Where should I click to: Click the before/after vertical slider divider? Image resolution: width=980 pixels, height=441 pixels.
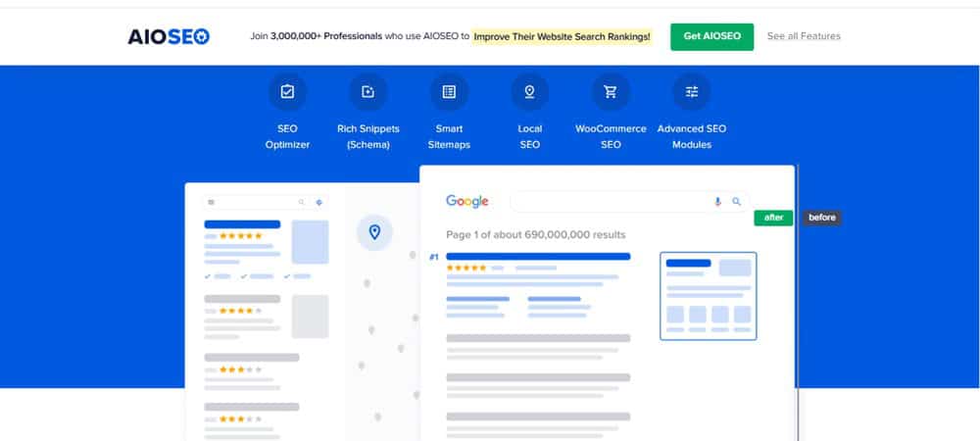click(798, 294)
